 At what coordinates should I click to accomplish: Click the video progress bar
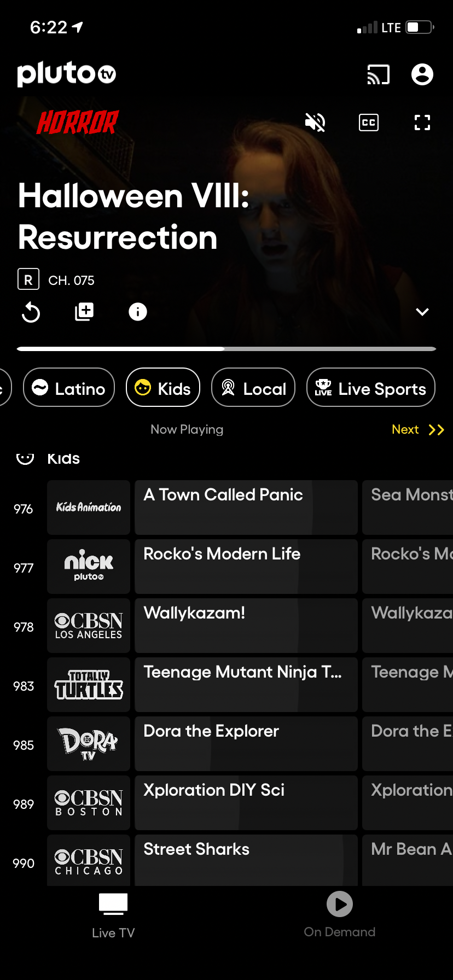click(226, 348)
